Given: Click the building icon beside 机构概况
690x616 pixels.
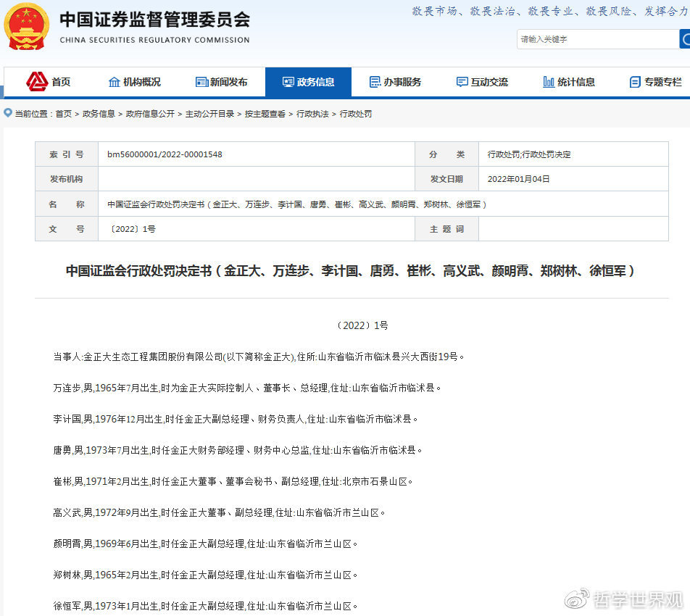Looking at the screenshot, I should point(114,82).
